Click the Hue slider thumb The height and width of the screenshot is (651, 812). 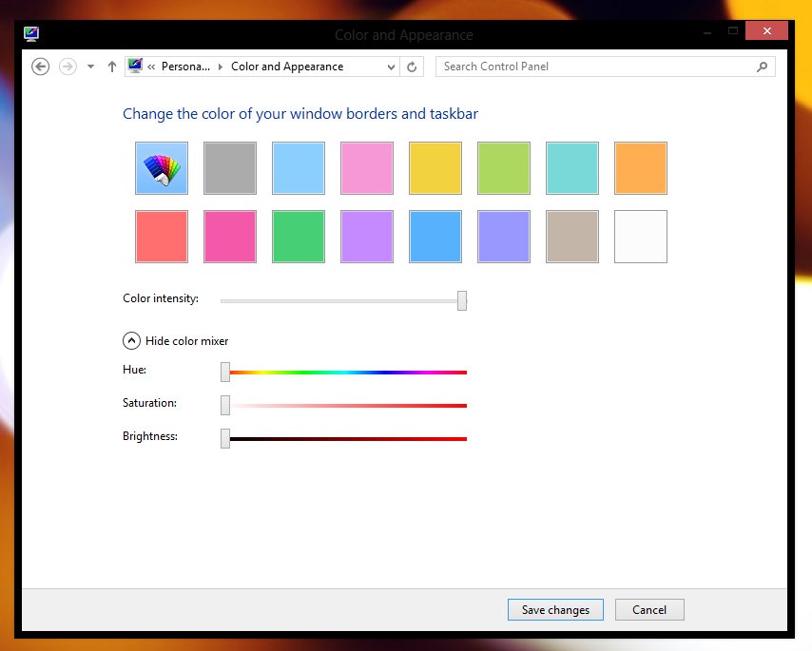tap(225, 372)
